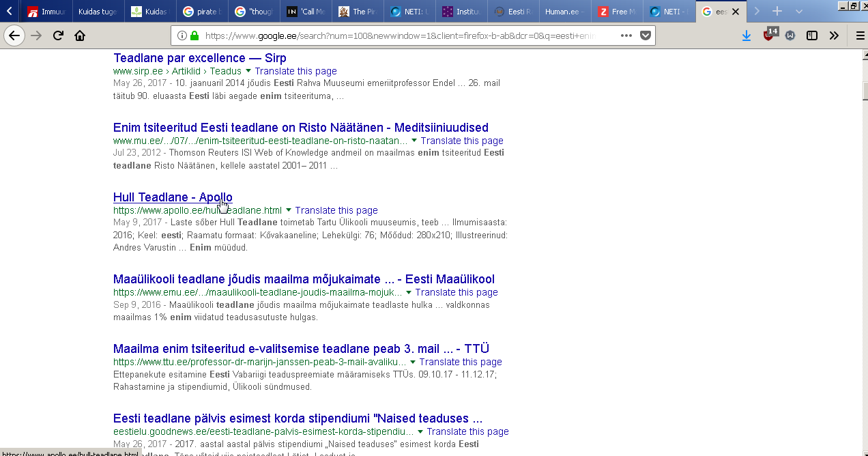
Task: Save page to Pocket
Action: (646, 35)
